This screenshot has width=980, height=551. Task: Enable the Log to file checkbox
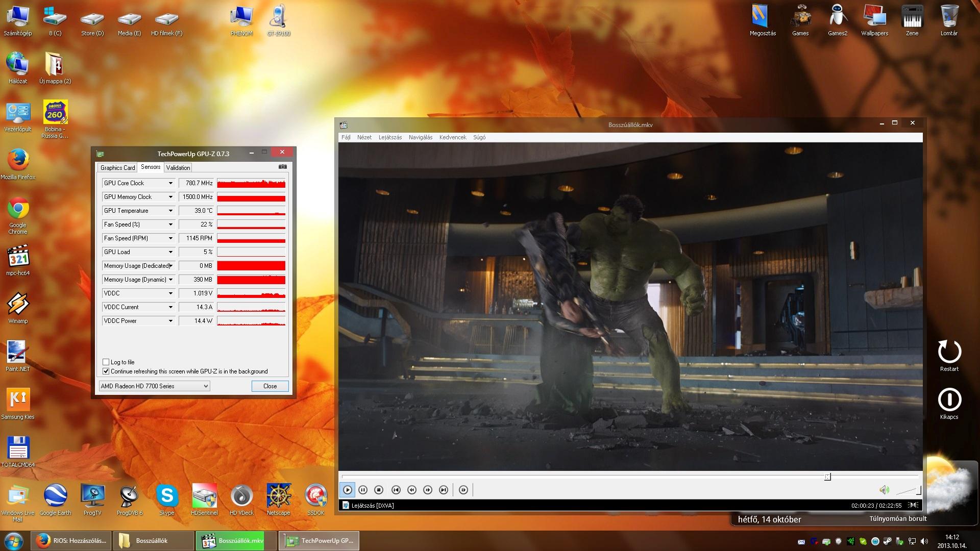coord(106,362)
